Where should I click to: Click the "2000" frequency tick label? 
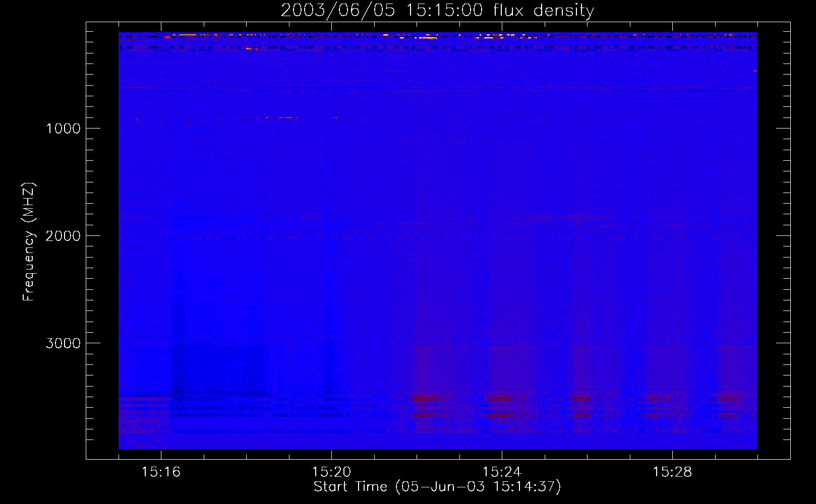[63, 236]
